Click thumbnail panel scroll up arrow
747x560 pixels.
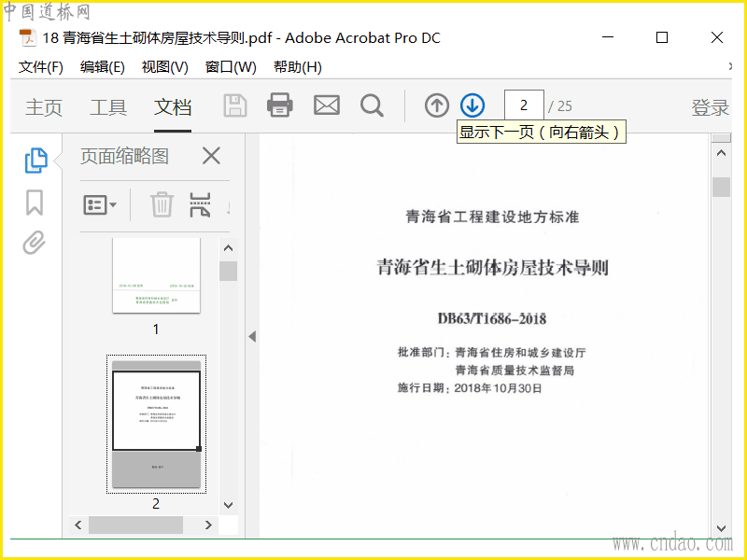click(x=228, y=248)
